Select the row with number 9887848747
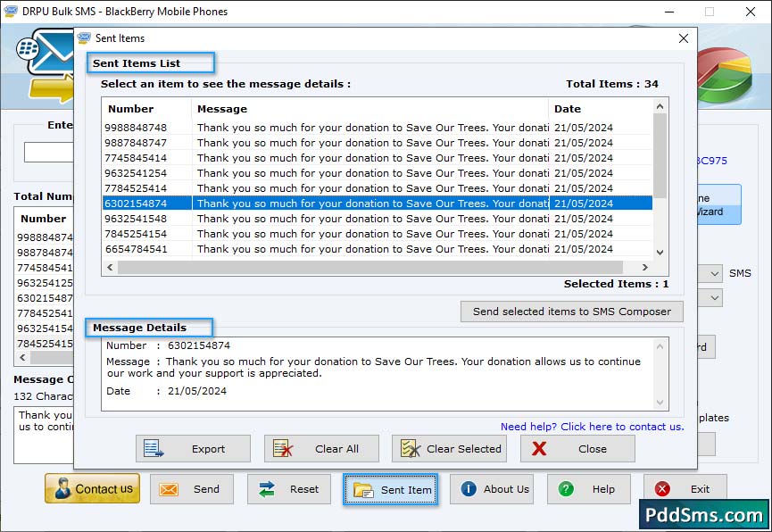Screen dimensions: 772x532 tap(378, 143)
